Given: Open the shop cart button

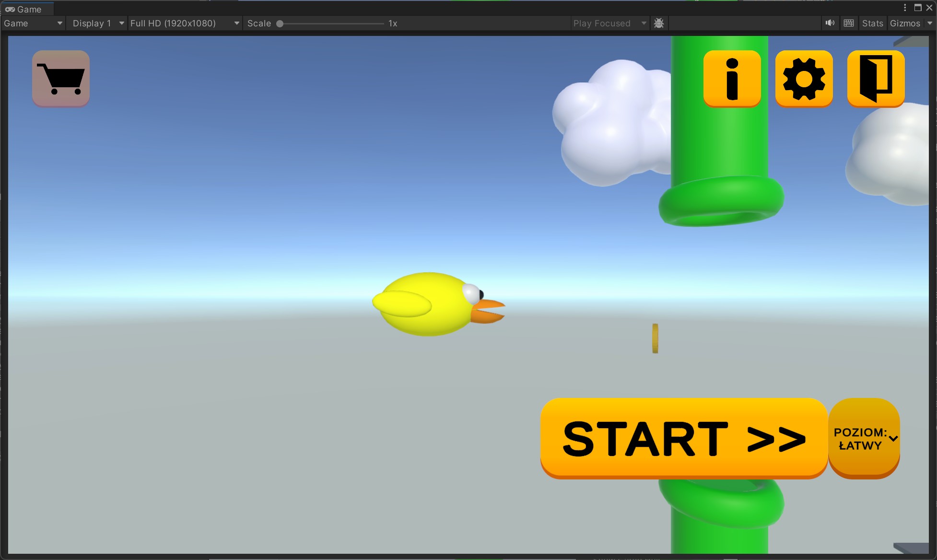Looking at the screenshot, I should (61, 79).
